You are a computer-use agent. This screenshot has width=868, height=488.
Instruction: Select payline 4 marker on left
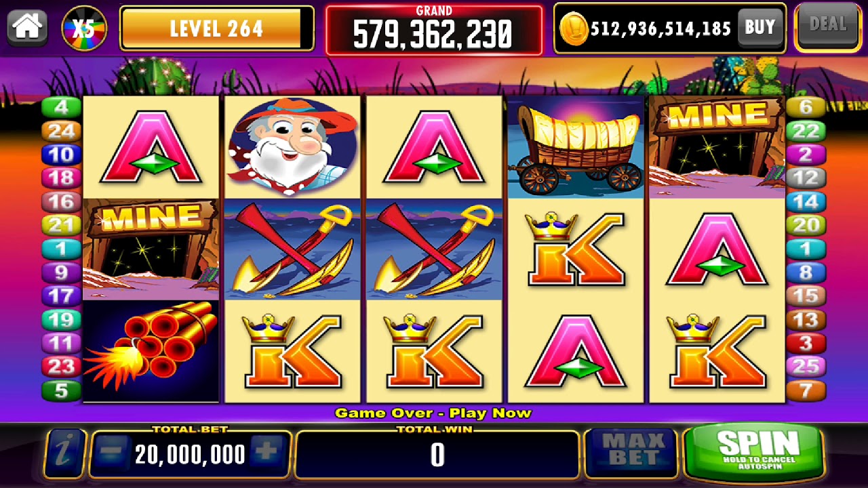(x=61, y=107)
